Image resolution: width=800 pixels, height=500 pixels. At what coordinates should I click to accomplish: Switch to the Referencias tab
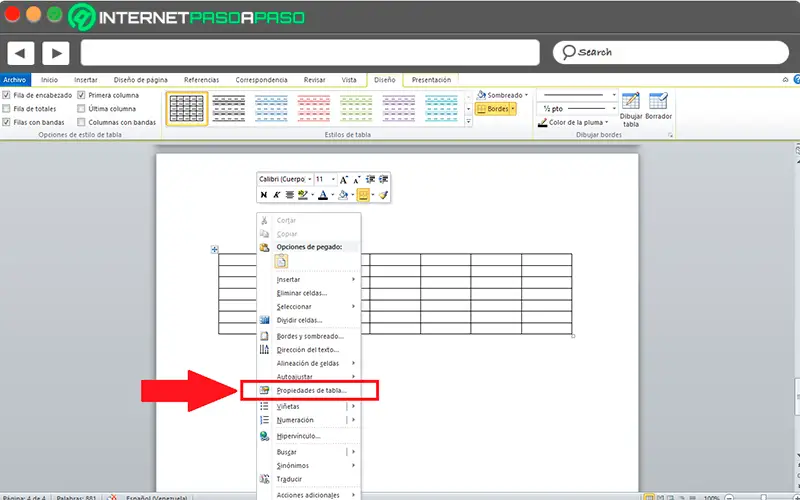[202, 80]
